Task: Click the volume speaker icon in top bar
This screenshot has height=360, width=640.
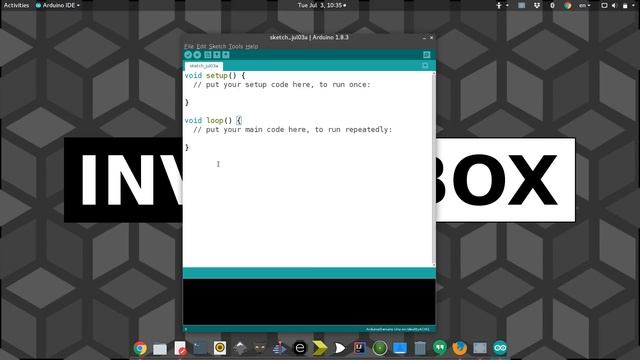Action: coord(614,5)
